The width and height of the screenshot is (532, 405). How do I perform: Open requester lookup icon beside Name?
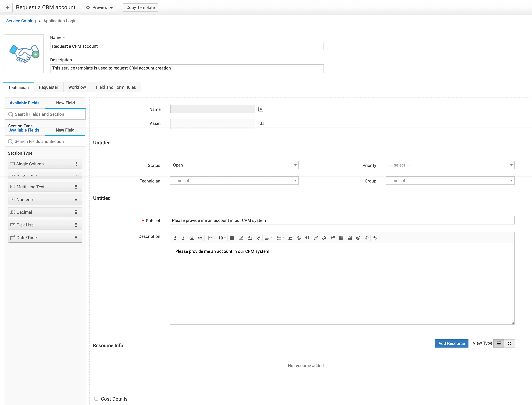click(x=261, y=109)
